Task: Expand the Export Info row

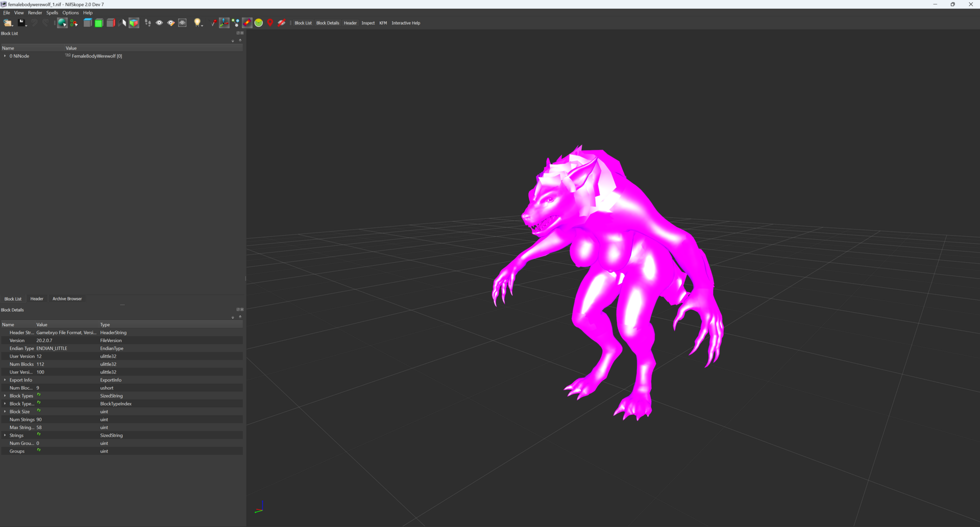Action: 5,380
